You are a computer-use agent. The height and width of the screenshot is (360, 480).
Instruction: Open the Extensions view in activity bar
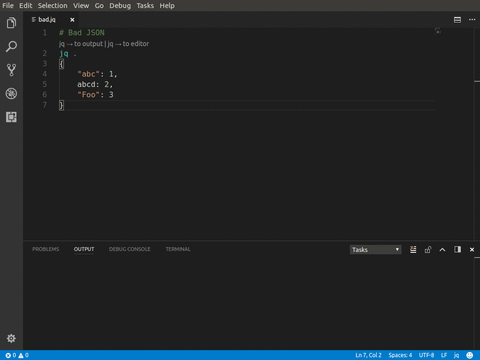click(x=11, y=117)
